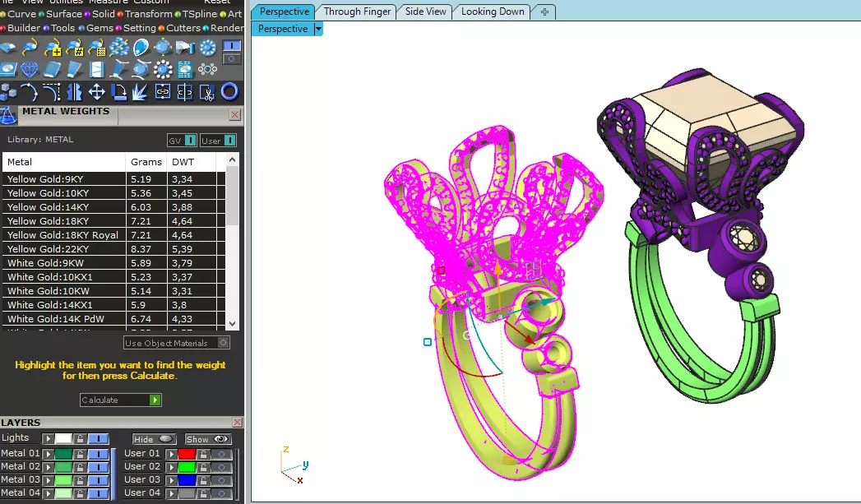Click the round dotted halo gem icon

tap(207, 49)
